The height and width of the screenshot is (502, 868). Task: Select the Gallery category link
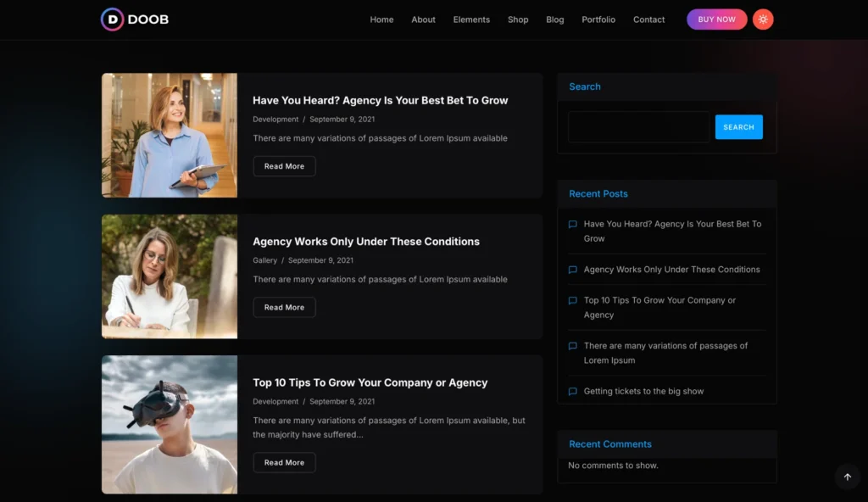coord(264,260)
